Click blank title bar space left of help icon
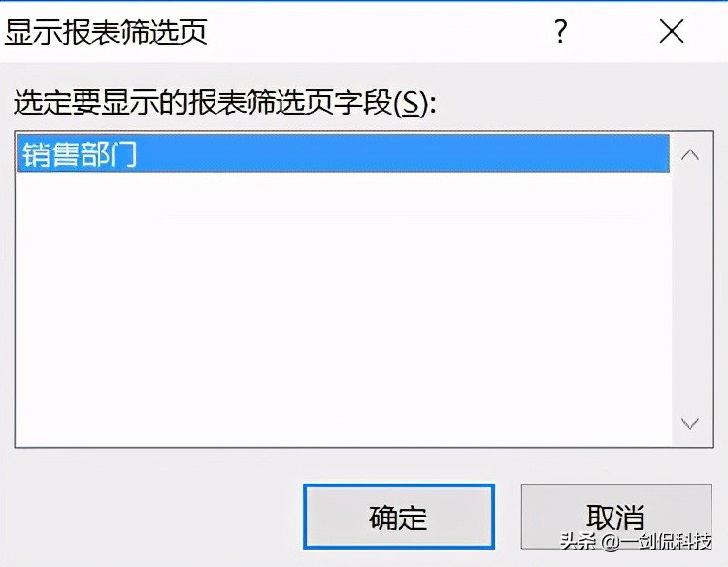 [372, 32]
